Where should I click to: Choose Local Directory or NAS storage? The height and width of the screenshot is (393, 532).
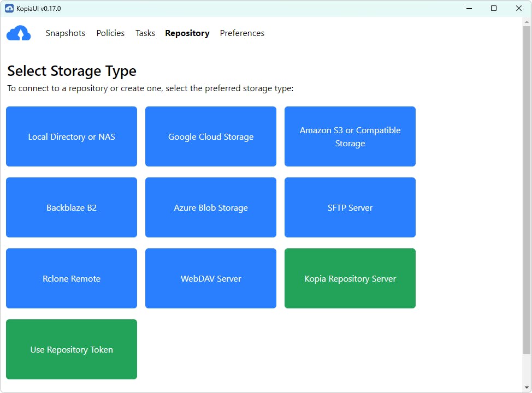point(72,136)
